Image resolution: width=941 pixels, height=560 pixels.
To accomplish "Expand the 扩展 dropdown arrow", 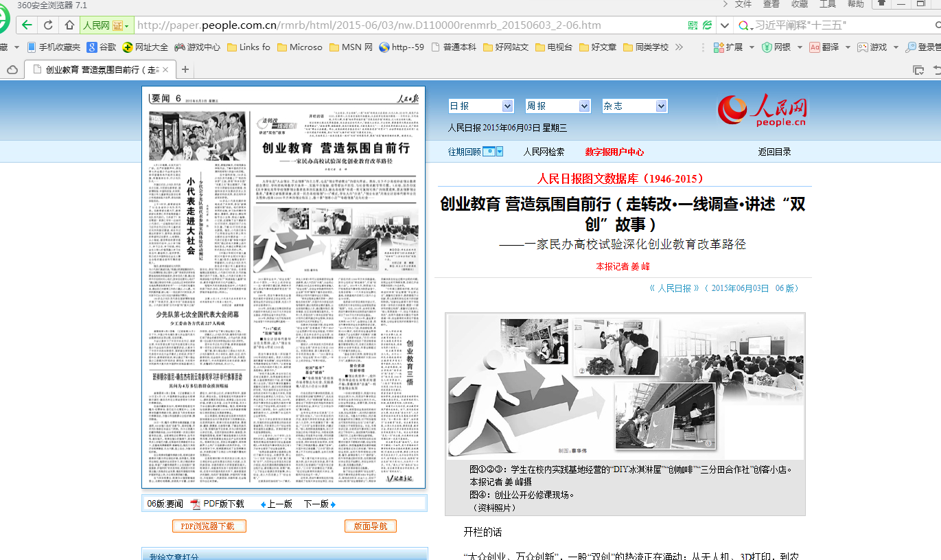I will [x=752, y=47].
